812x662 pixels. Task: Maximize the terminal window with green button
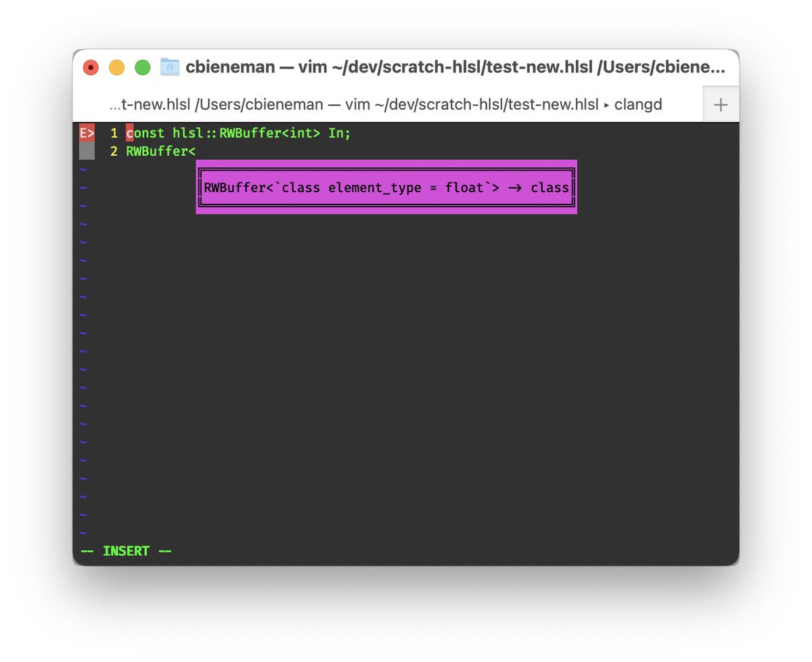(142, 67)
